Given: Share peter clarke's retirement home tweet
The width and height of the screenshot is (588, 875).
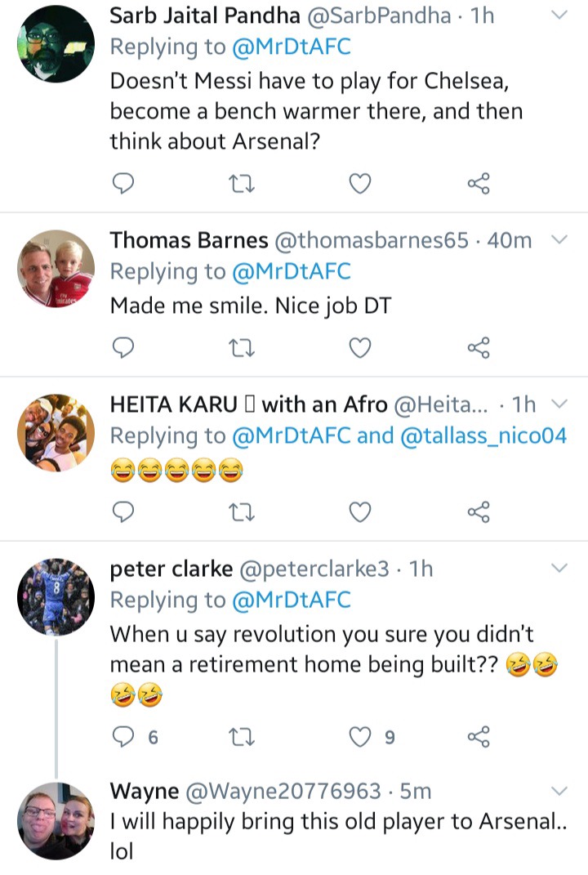Looking at the screenshot, I should (479, 738).
